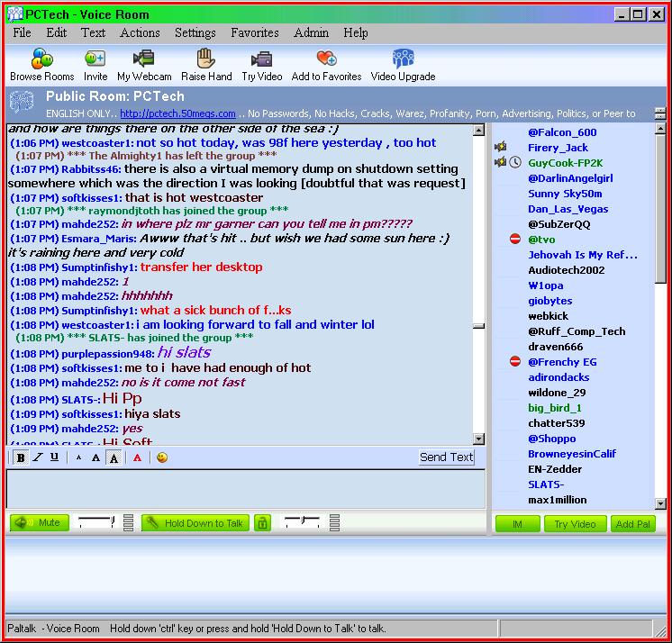
Task: Open the pctech.50megs.com link
Action: (177, 113)
